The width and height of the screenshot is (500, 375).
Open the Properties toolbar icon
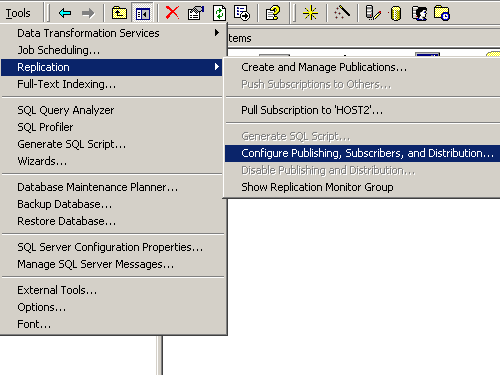pos(196,13)
